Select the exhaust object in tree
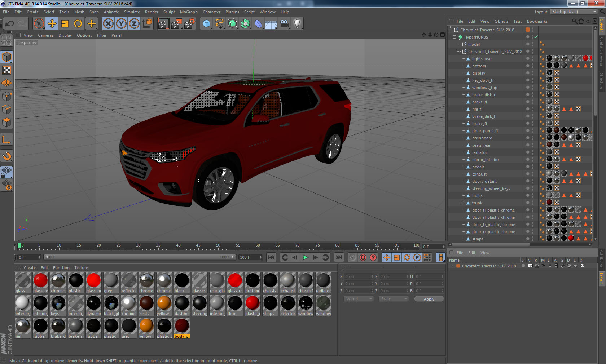The width and height of the screenshot is (606, 364). (x=479, y=174)
